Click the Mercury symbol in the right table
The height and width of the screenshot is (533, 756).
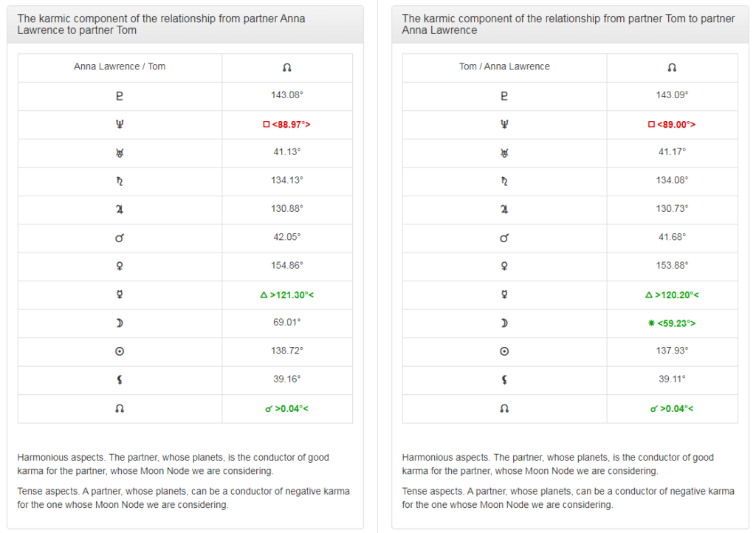click(x=504, y=295)
